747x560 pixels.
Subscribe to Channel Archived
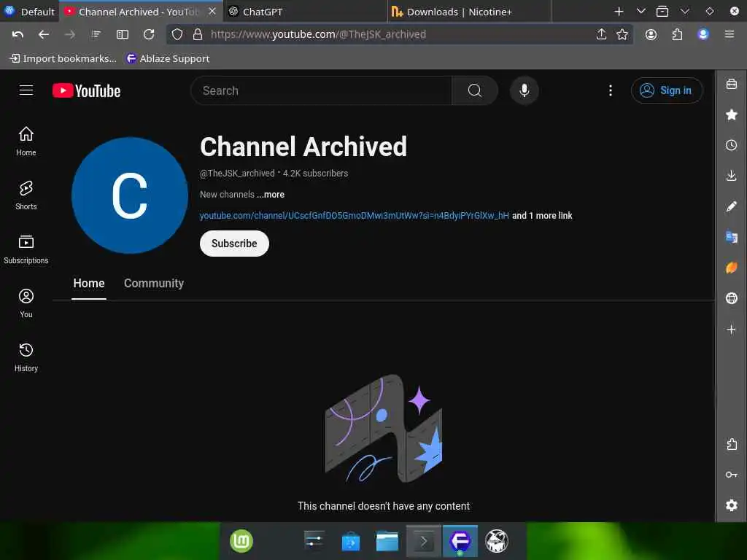tap(234, 244)
